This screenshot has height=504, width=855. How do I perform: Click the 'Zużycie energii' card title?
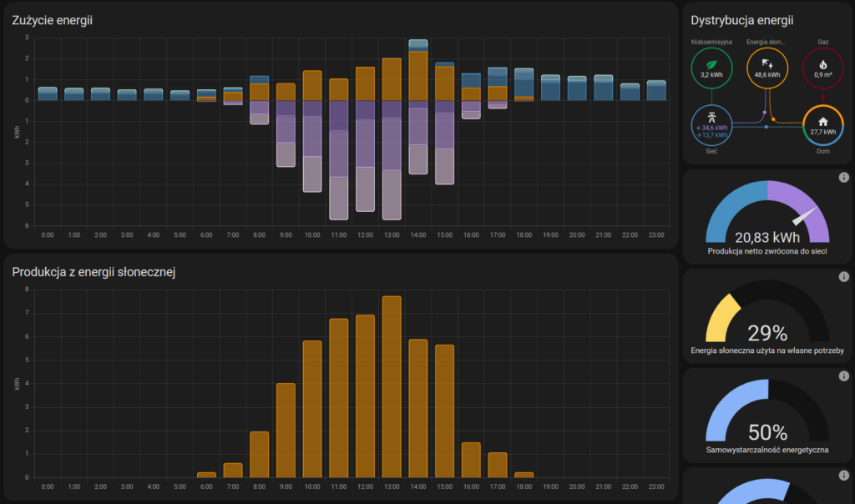(53, 20)
